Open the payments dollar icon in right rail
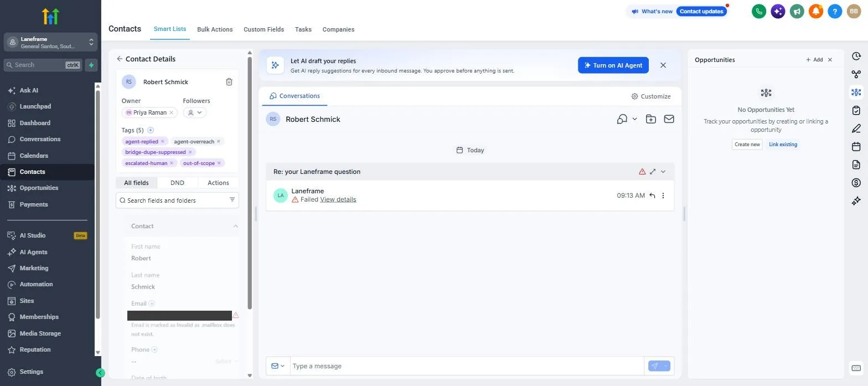The width and height of the screenshot is (868, 386). point(856,183)
